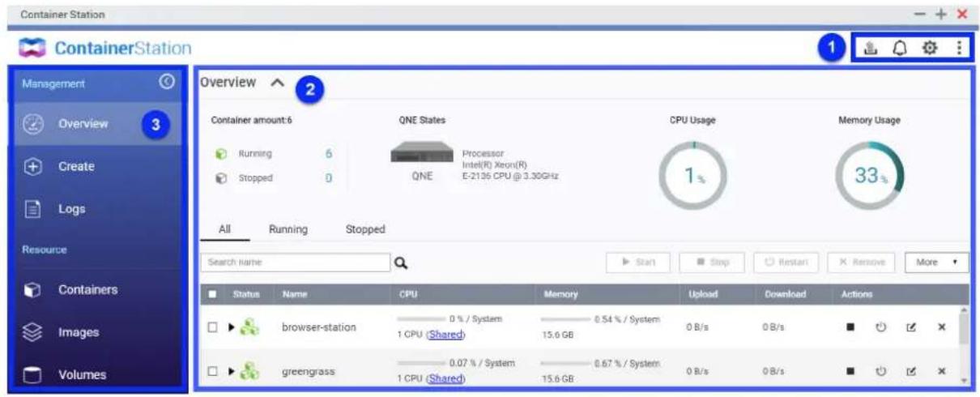The image size is (980, 397).
Task: Click the Remove button in the toolbar
Action: 862,263
